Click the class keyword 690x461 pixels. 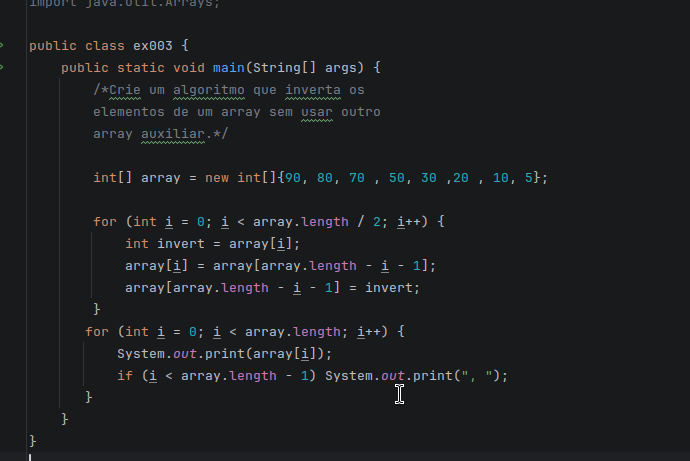(105, 46)
